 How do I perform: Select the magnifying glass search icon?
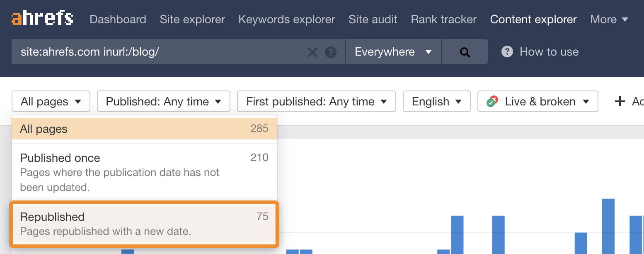pyautogui.click(x=465, y=51)
